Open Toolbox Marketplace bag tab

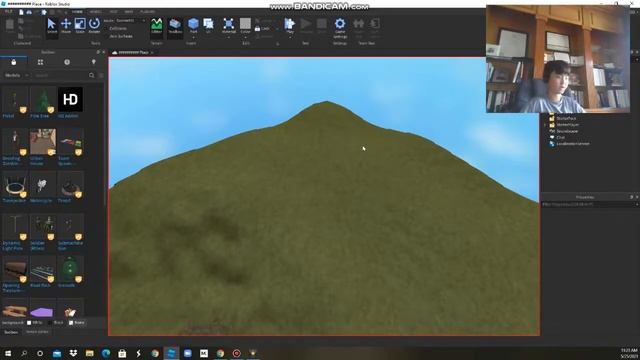click(13, 62)
